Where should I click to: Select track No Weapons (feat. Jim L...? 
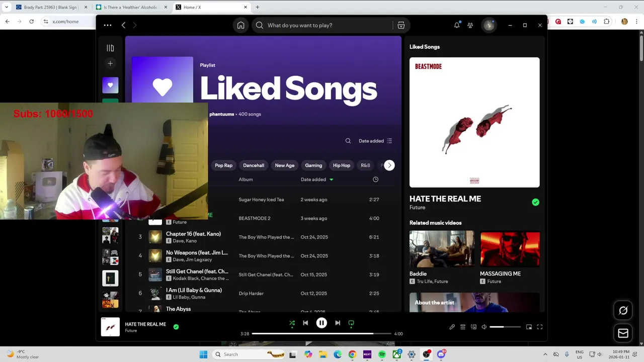[x=197, y=252]
